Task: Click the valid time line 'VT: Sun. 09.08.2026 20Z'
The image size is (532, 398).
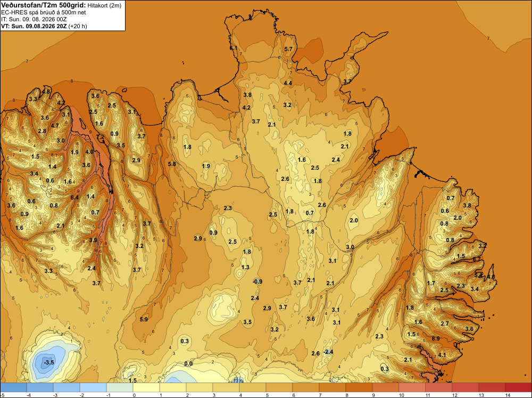Action: (35, 26)
